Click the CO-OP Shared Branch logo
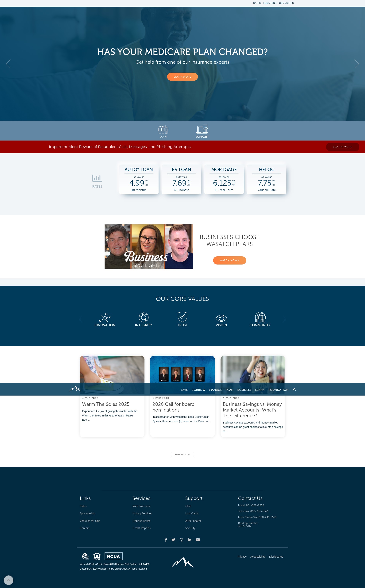The height and width of the screenshot is (588, 365). [85, 556]
